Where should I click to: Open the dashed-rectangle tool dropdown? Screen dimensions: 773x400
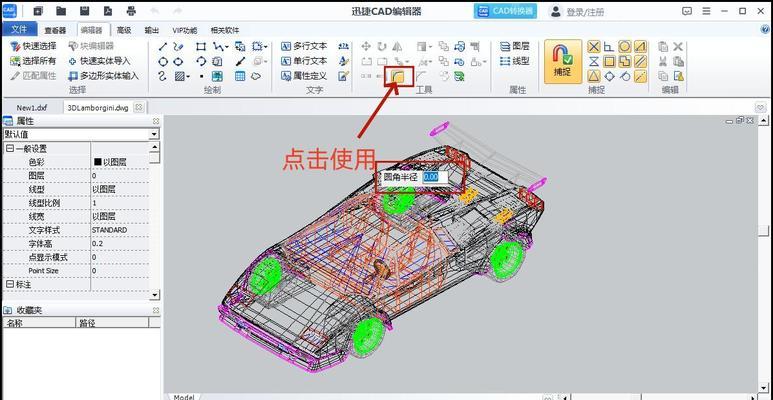coord(266,47)
